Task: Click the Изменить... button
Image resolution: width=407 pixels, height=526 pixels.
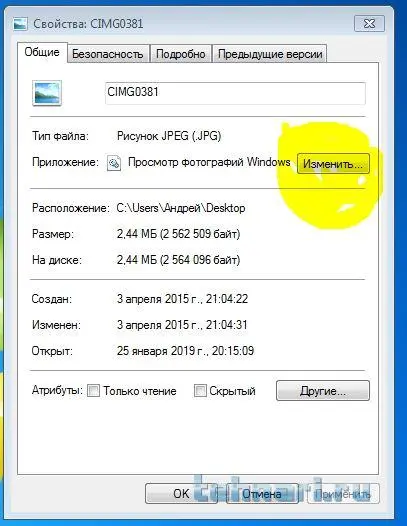Action: click(x=333, y=164)
